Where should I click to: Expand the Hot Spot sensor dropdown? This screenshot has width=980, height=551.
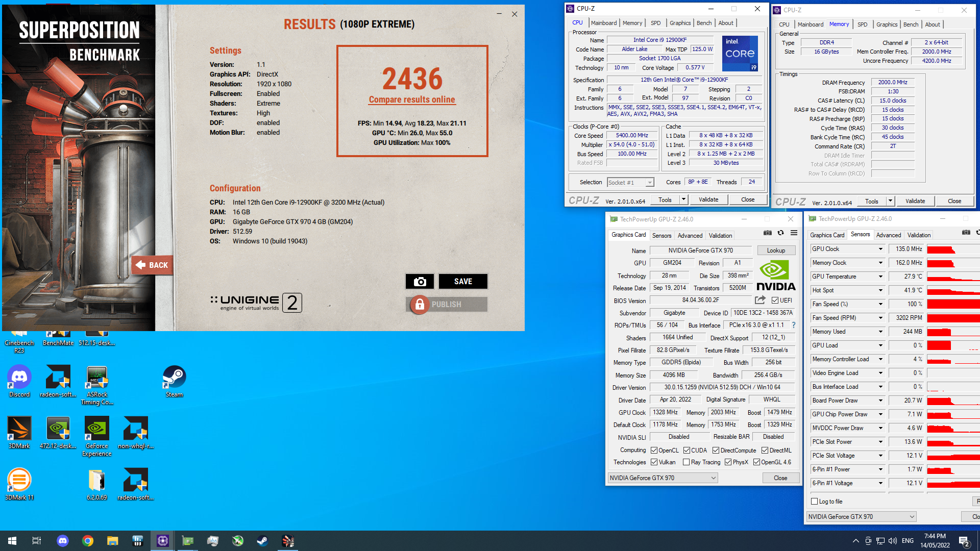tap(880, 290)
